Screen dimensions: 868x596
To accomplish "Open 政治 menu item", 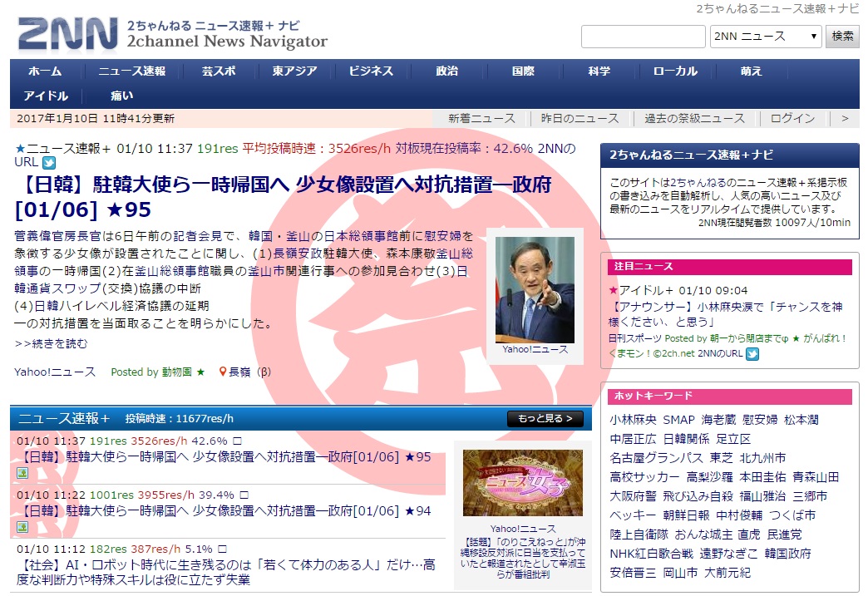I will [446, 71].
